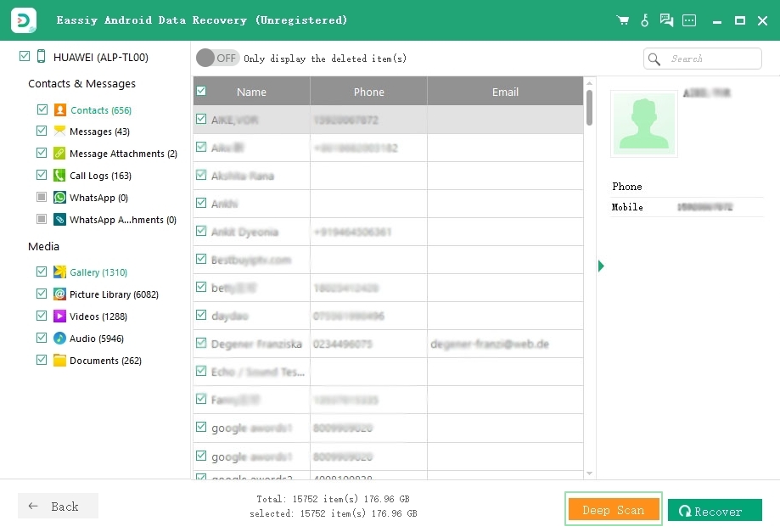Select the Echo / Sound Test contact row
The width and height of the screenshot is (780, 532).
[388, 372]
